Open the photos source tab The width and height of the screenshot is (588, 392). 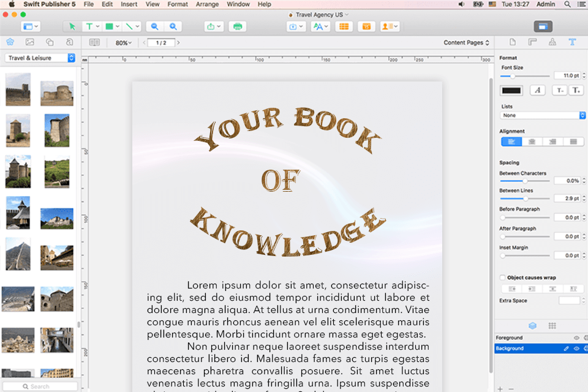pos(29,42)
